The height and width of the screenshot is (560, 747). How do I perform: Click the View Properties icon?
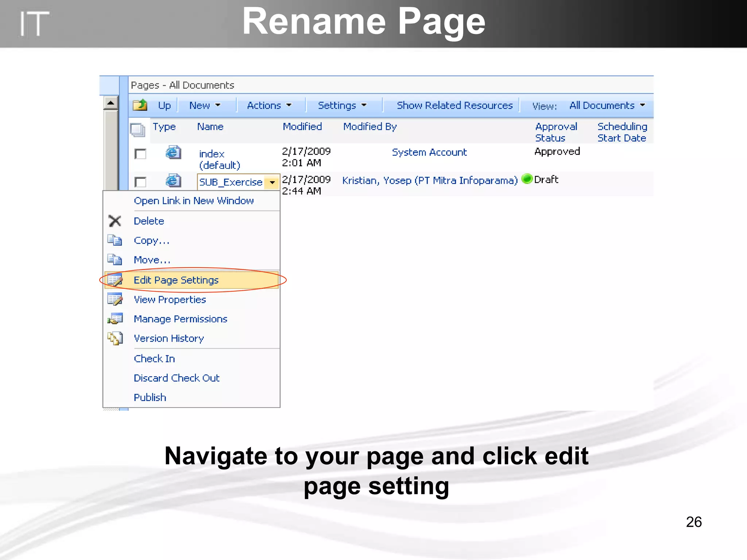[115, 299]
